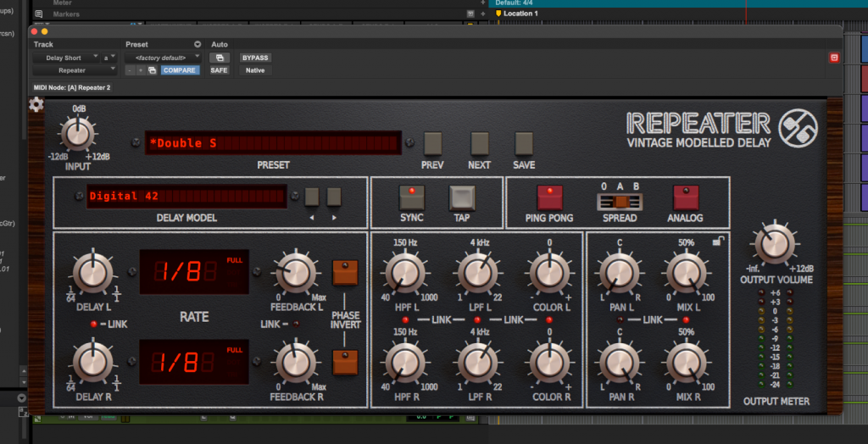868x444 pixels.
Task: Click the HPF R knob
Action: pyautogui.click(x=405, y=364)
